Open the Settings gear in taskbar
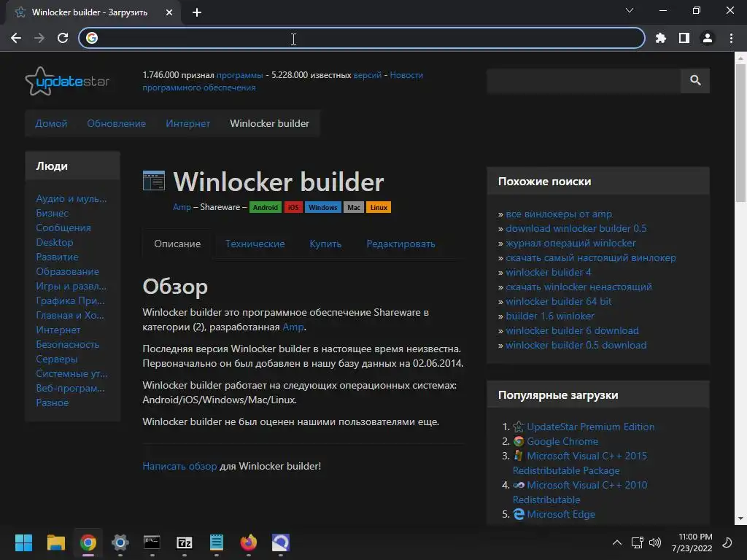This screenshot has width=747, height=560. (120, 542)
